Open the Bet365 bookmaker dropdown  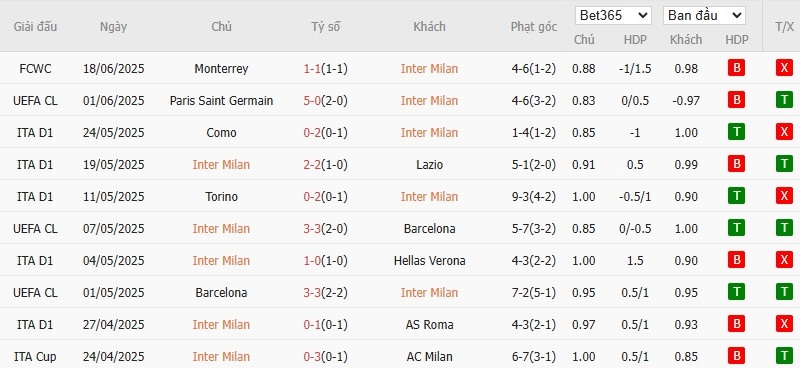point(613,15)
